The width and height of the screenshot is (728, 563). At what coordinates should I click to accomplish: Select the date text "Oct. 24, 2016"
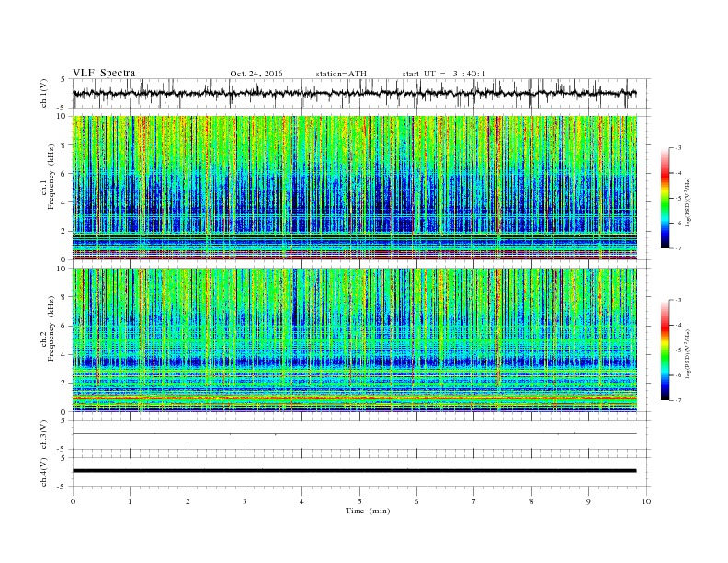[x=256, y=74]
